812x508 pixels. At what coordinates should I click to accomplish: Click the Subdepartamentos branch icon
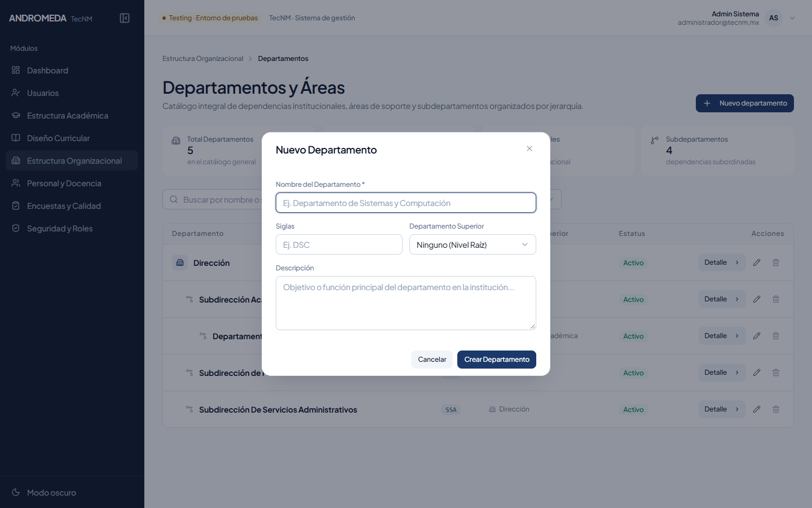click(655, 141)
